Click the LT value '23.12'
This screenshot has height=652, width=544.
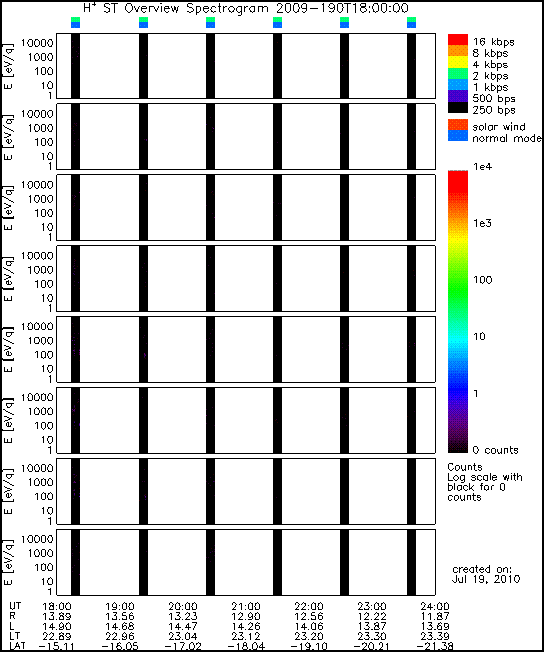pyautogui.click(x=246, y=637)
